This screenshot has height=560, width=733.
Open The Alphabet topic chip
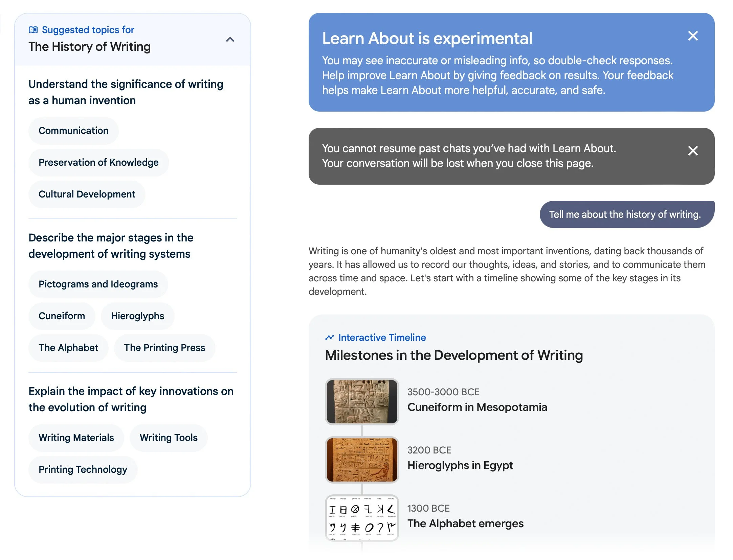68,348
